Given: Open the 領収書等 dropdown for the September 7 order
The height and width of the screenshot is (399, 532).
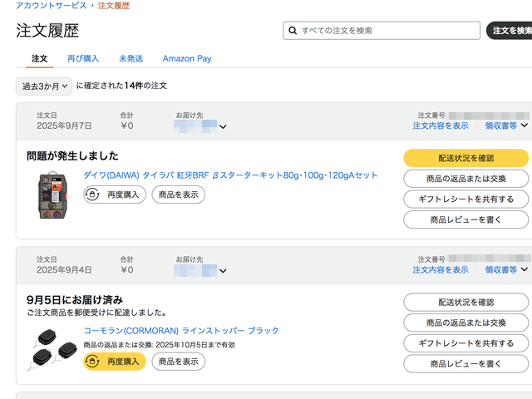Looking at the screenshot, I should (506, 126).
